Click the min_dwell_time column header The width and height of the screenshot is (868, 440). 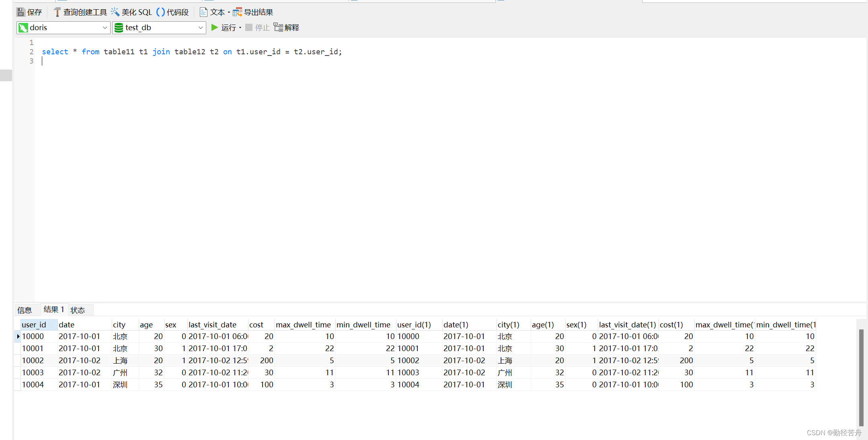point(365,325)
